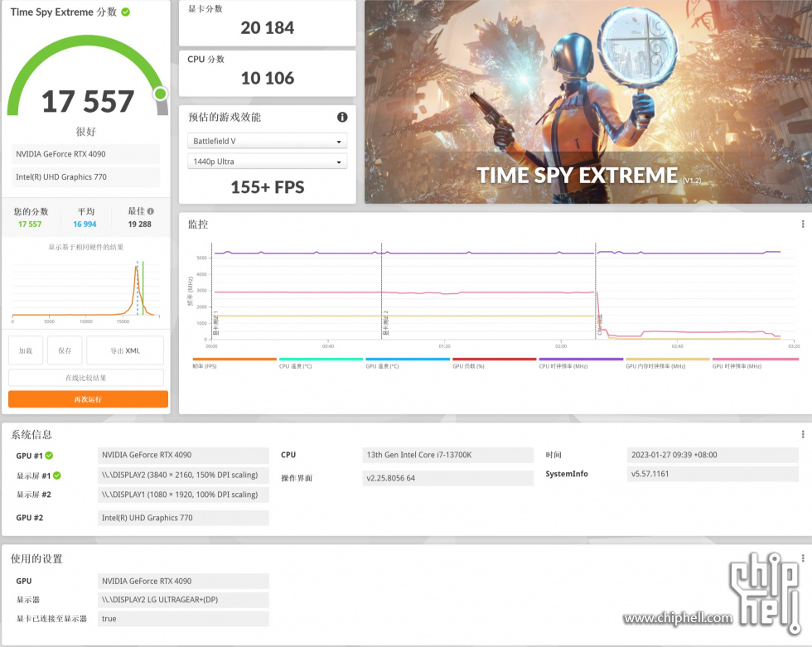Viewport: 812px width, 647px height.
Task: Open the Battlefield V game dropdown
Action: tap(267, 141)
